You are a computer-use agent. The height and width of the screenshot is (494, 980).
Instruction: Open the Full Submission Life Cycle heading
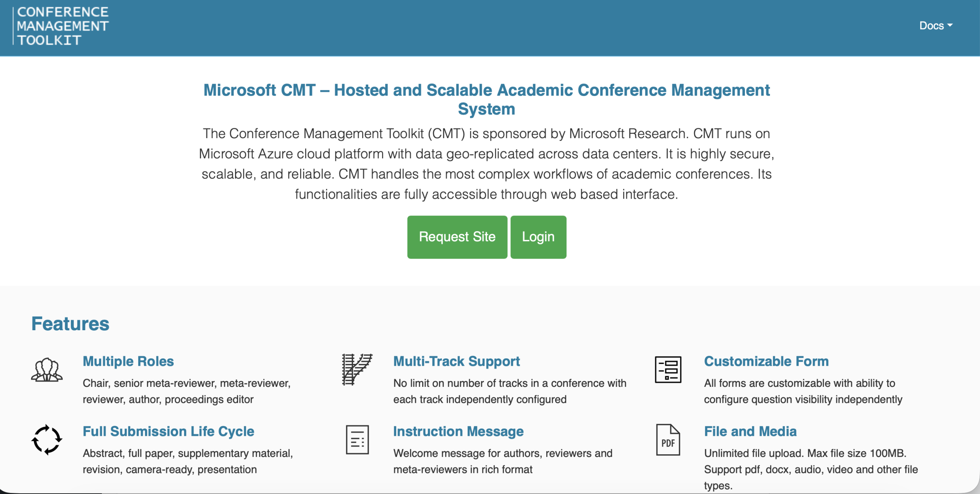pyautogui.click(x=168, y=432)
